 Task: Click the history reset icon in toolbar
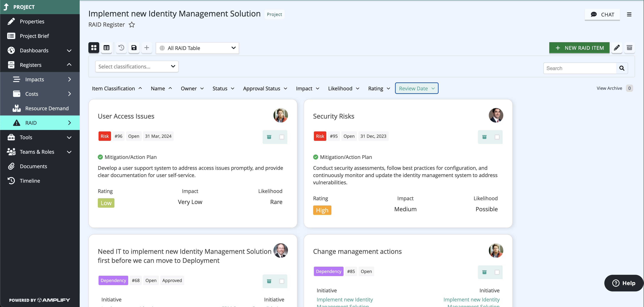(x=121, y=48)
